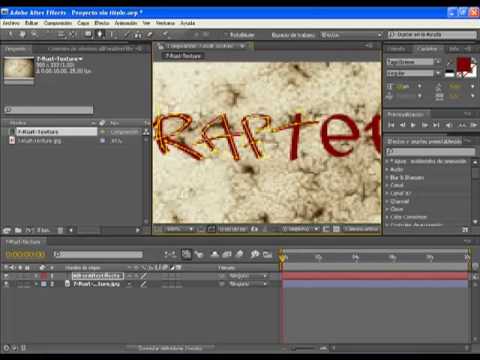The height and width of the screenshot is (360, 480).
Task: Select the Type text tool
Action: (112, 34)
